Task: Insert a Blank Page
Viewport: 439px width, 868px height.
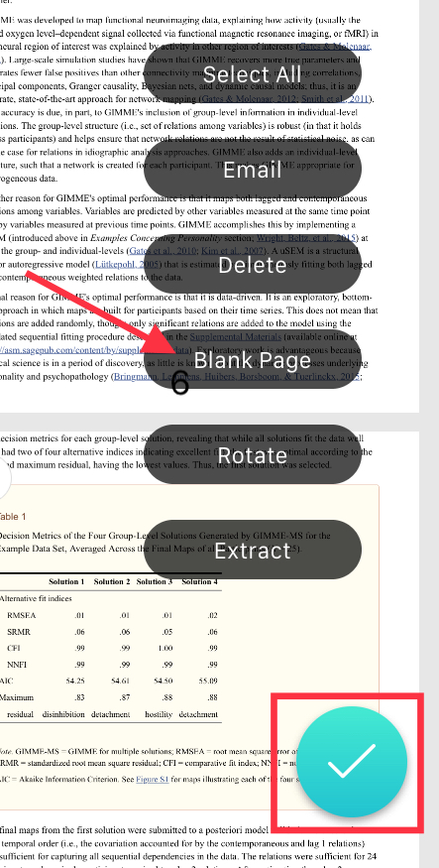Action: coord(252,360)
